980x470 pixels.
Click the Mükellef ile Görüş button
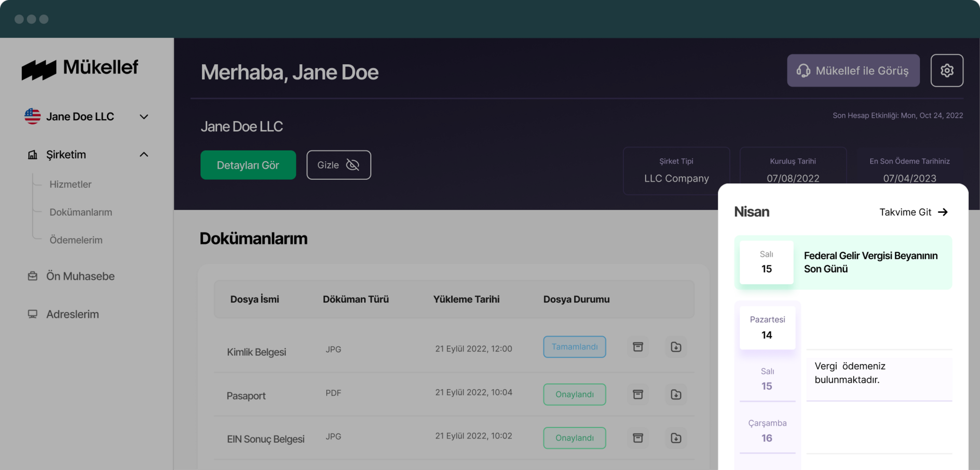(853, 71)
